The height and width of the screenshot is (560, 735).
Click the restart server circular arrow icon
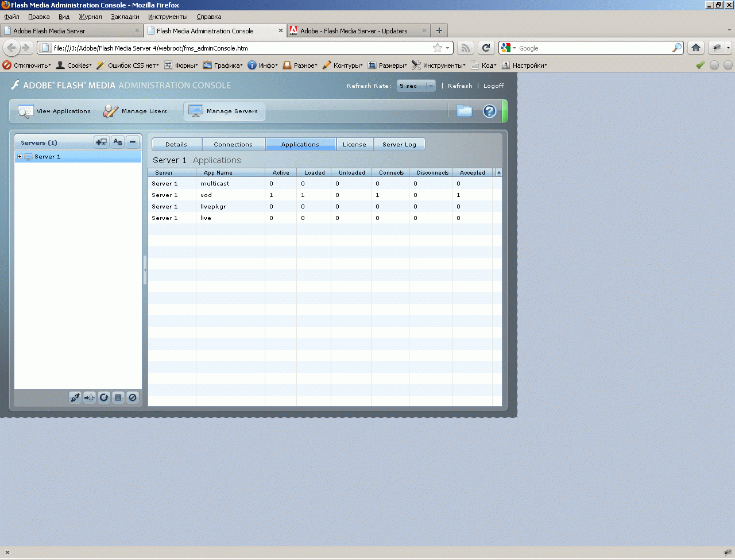[x=104, y=397]
